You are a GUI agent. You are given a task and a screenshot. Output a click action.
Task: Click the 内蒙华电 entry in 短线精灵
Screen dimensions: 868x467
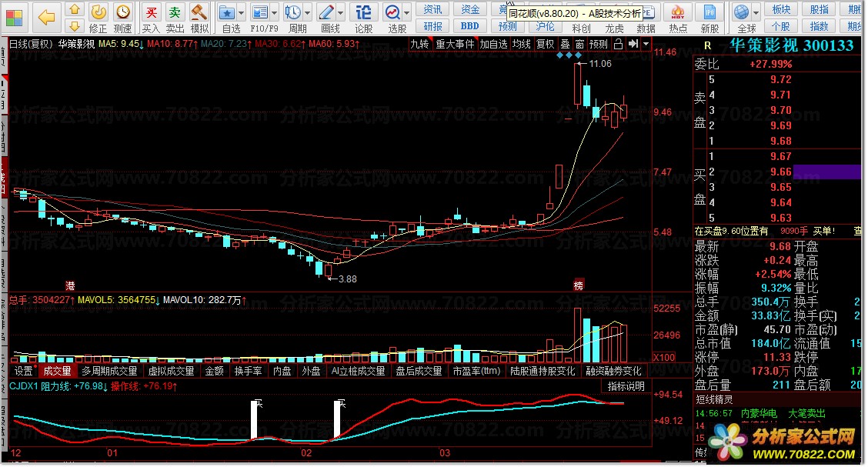(x=759, y=413)
